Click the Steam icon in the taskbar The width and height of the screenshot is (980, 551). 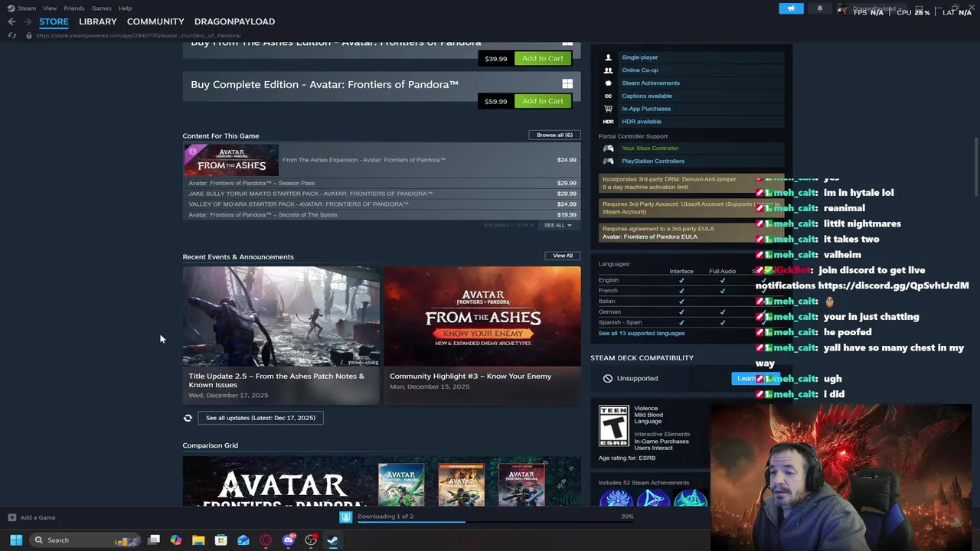point(333,540)
